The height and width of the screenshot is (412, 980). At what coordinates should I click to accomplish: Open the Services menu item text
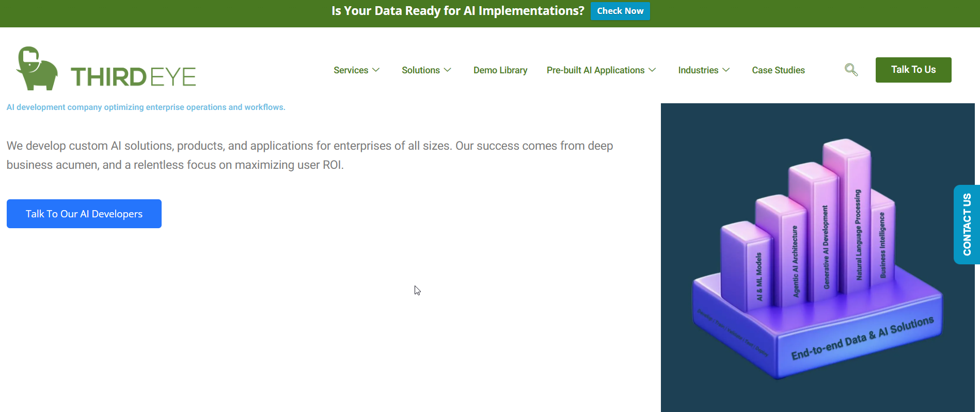(x=351, y=70)
